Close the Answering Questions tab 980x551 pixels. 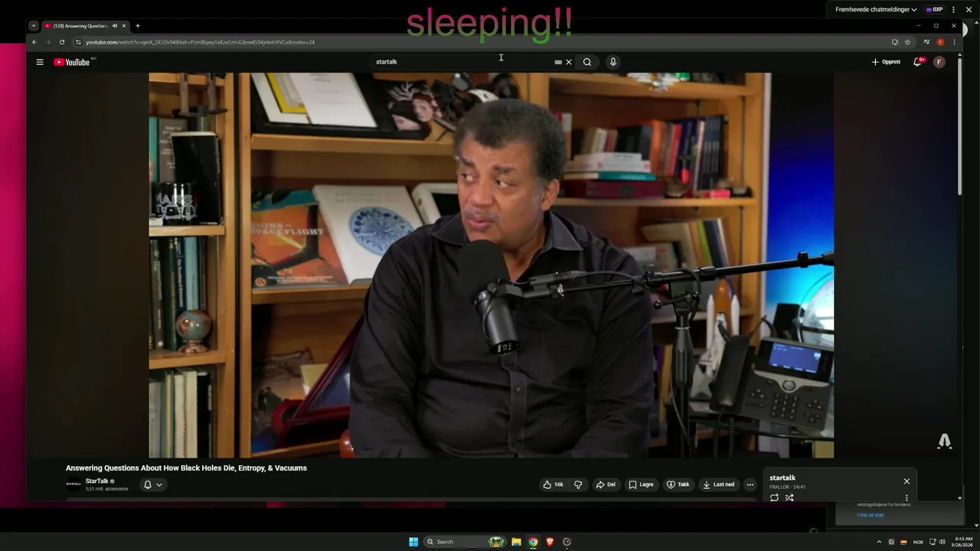(x=124, y=26)
